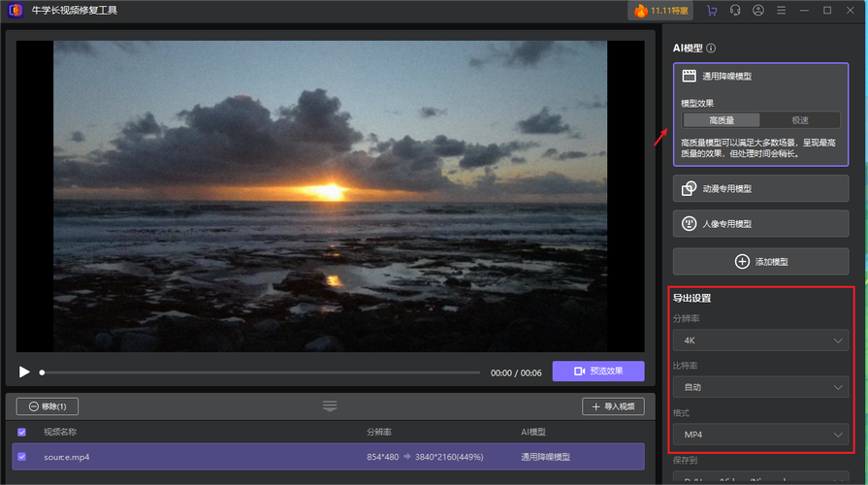Play the video preview
Screen dimensions: 868x485
tap(24, 372)
